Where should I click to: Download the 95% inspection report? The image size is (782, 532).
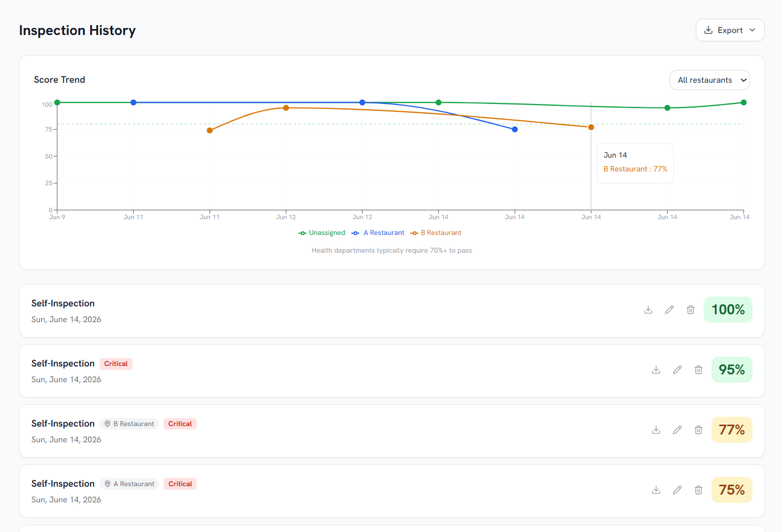point(656,370)
